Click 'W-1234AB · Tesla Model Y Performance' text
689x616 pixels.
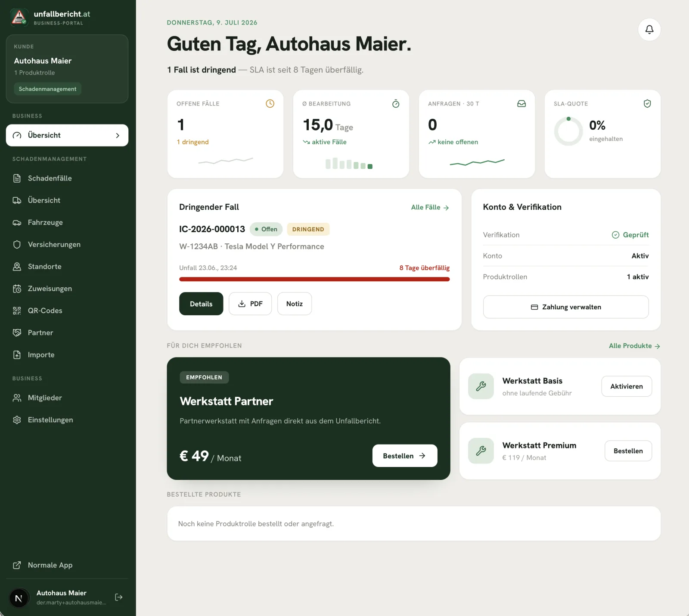[x=251, y=246]
